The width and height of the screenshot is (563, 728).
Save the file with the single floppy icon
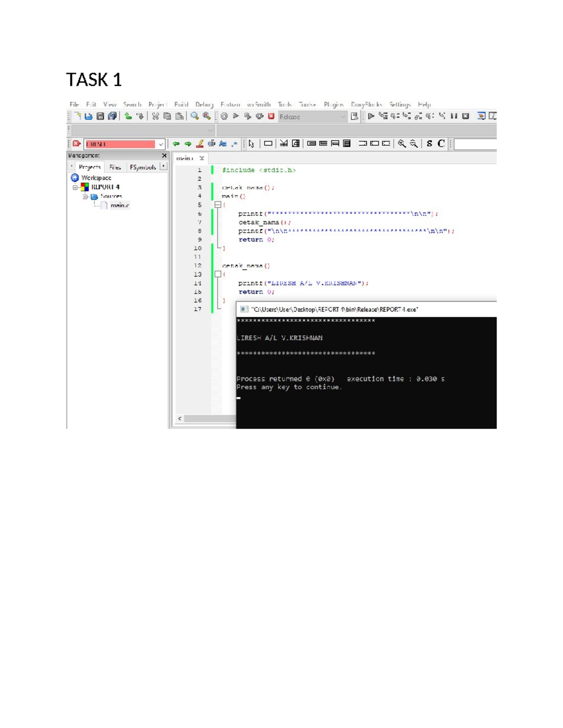100,116
